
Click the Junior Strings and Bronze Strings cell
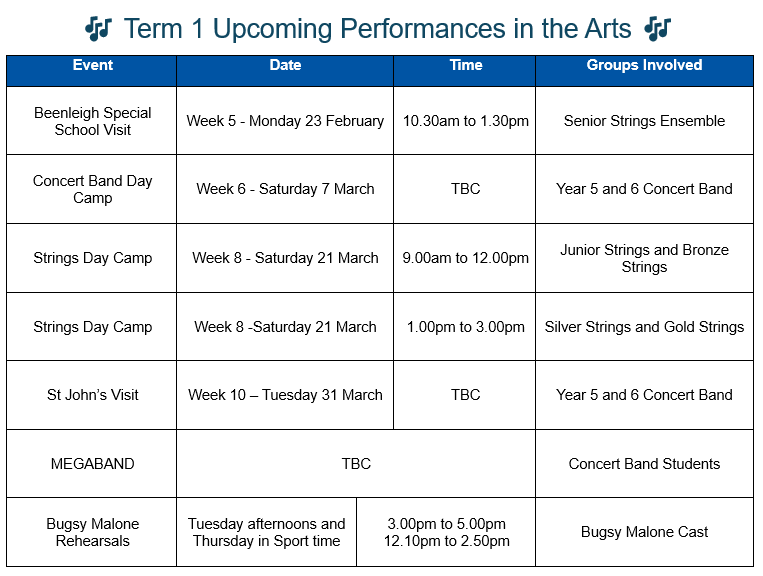(x=644, y=258)
